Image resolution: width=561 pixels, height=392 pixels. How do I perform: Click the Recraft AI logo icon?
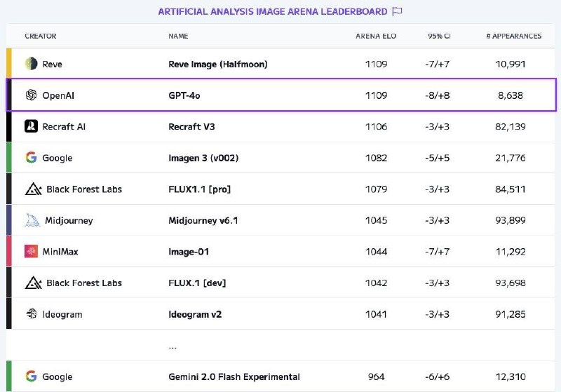pos(31,126)
